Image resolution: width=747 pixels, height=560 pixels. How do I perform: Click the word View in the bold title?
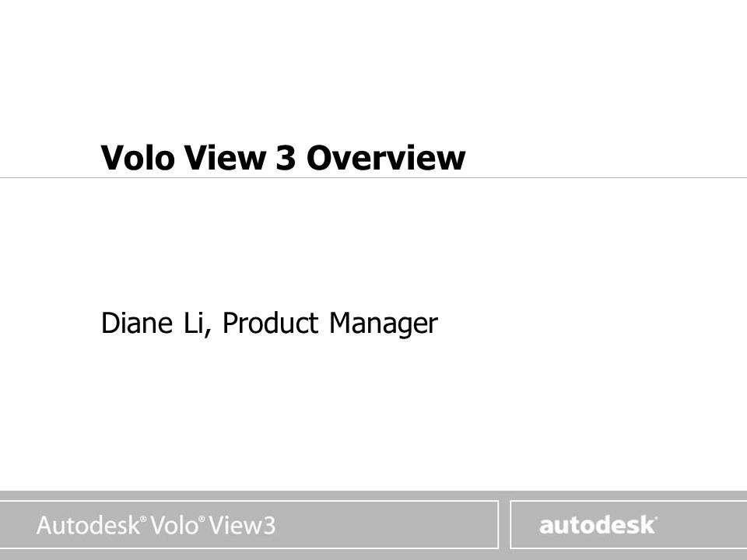click(x=225, y=157)
